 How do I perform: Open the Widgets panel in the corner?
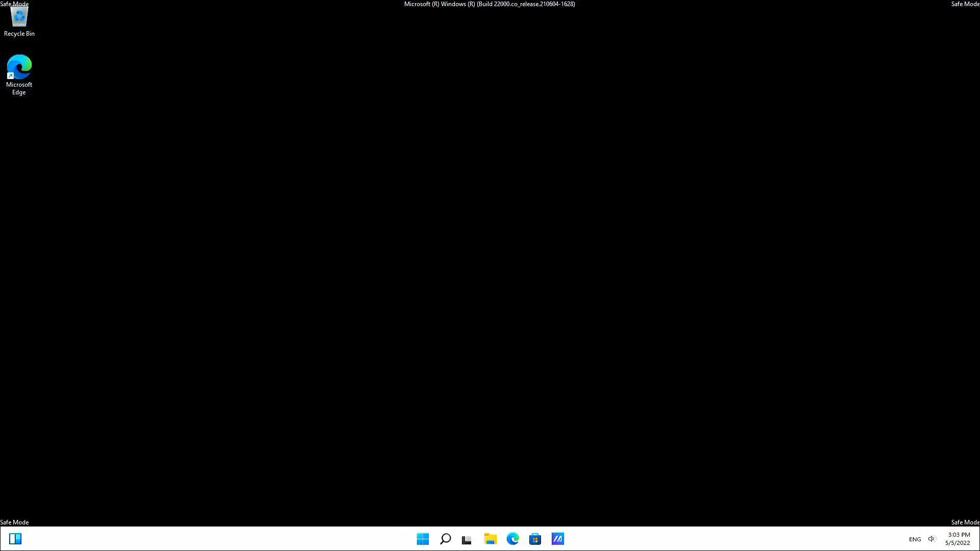[x=15, y=538]
